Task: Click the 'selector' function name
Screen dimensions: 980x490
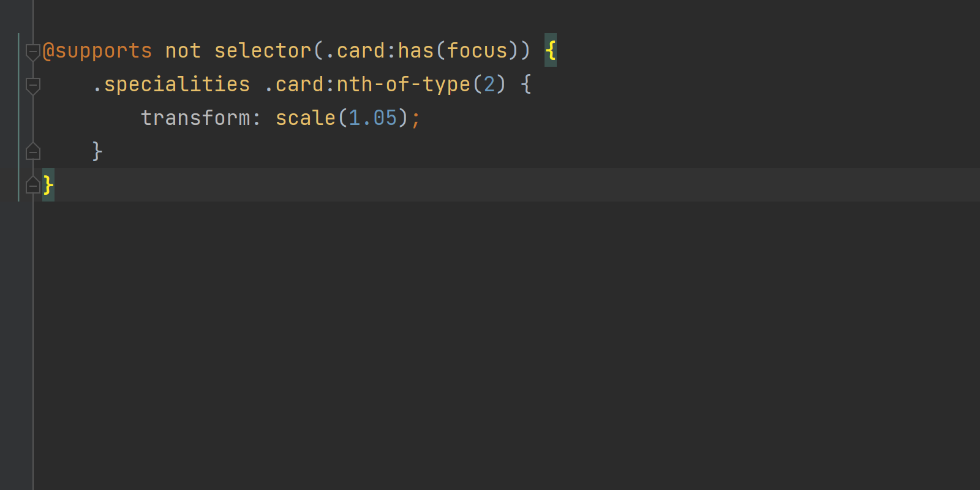Action: coord(263,51)
